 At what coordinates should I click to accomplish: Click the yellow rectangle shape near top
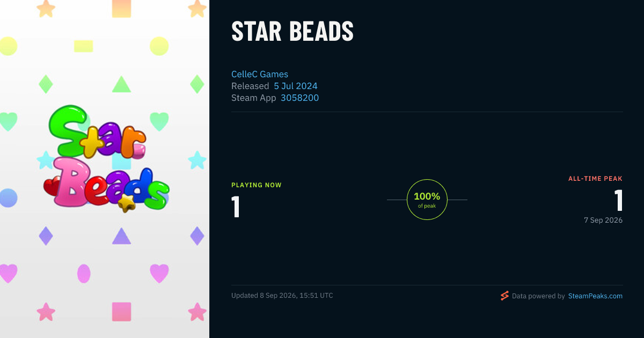83,46
